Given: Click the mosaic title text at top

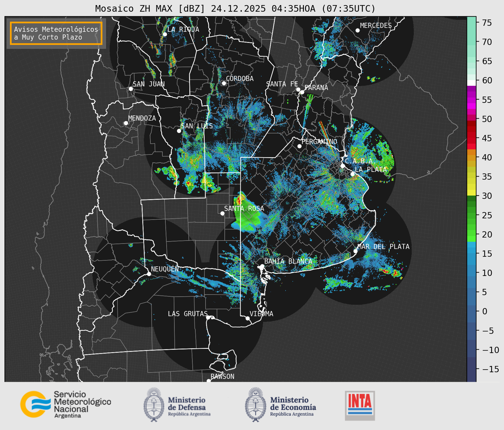Looking at the screenshot, I should pos(235,9).
